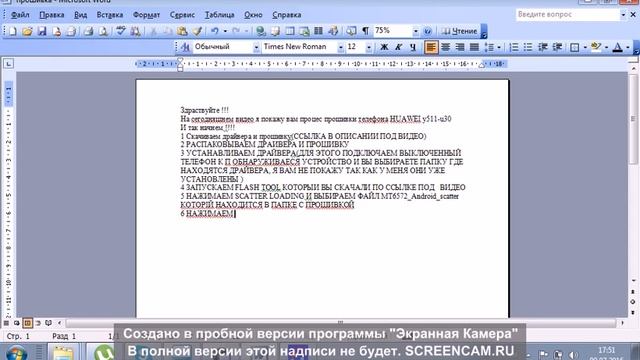Toggle non-printing characters (¶)
The image size is (640, 360).
pos(366,31)
